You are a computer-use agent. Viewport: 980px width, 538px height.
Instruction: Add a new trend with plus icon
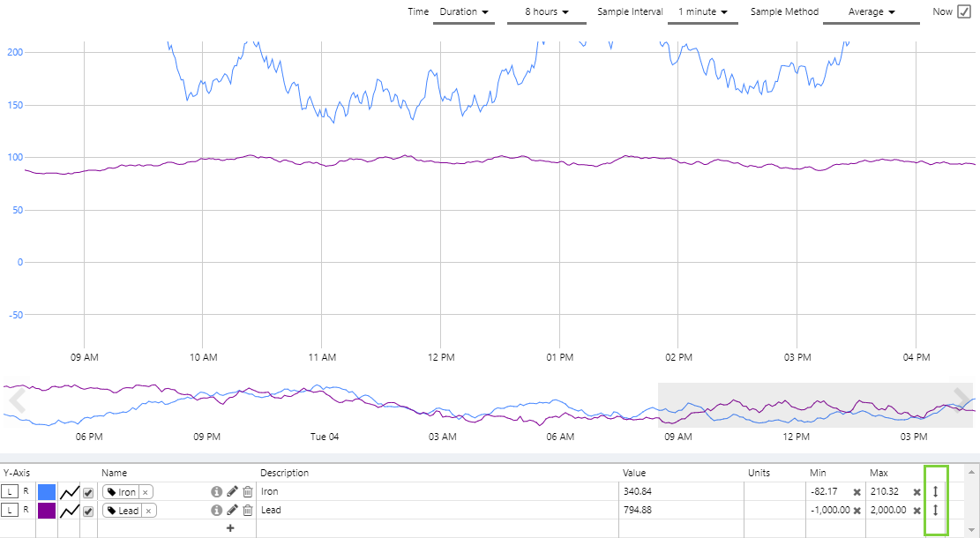[230, 528]
